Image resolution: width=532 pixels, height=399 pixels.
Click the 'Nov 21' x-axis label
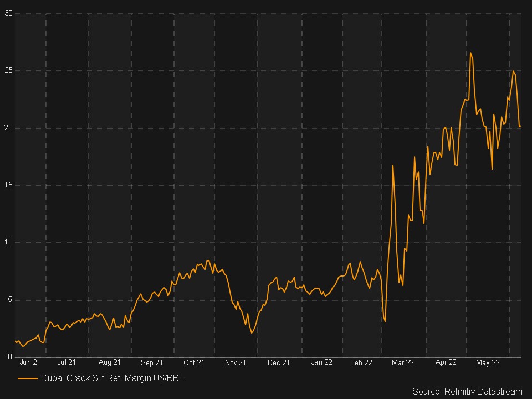[x=236, y=362]
